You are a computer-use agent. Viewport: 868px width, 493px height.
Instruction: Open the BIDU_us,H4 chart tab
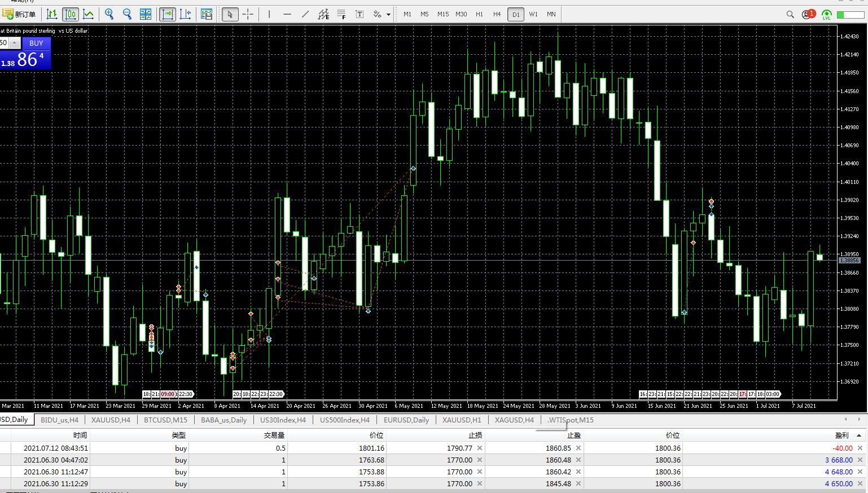[59, 420]
